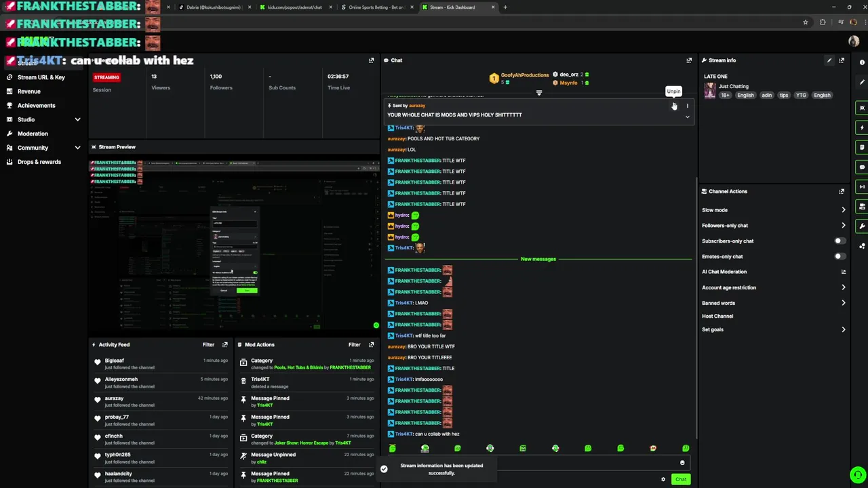Open a new browser tab

tap(505, 7)
